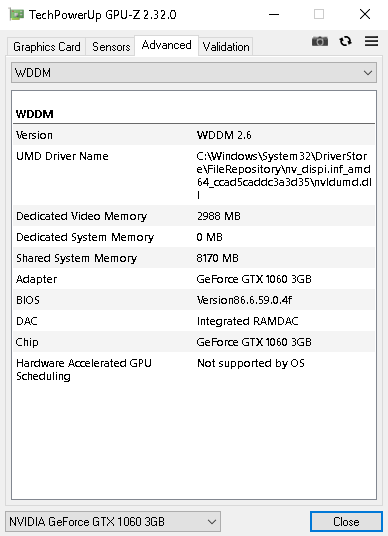388x536 pixels.
Task: Select the WDDM 2.6 value
Action: pos(224,135)
